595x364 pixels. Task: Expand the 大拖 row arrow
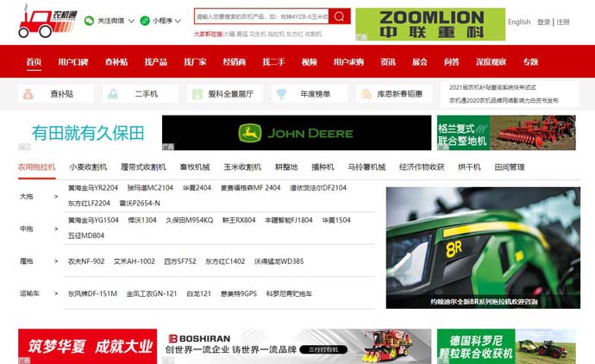[56, 197]
